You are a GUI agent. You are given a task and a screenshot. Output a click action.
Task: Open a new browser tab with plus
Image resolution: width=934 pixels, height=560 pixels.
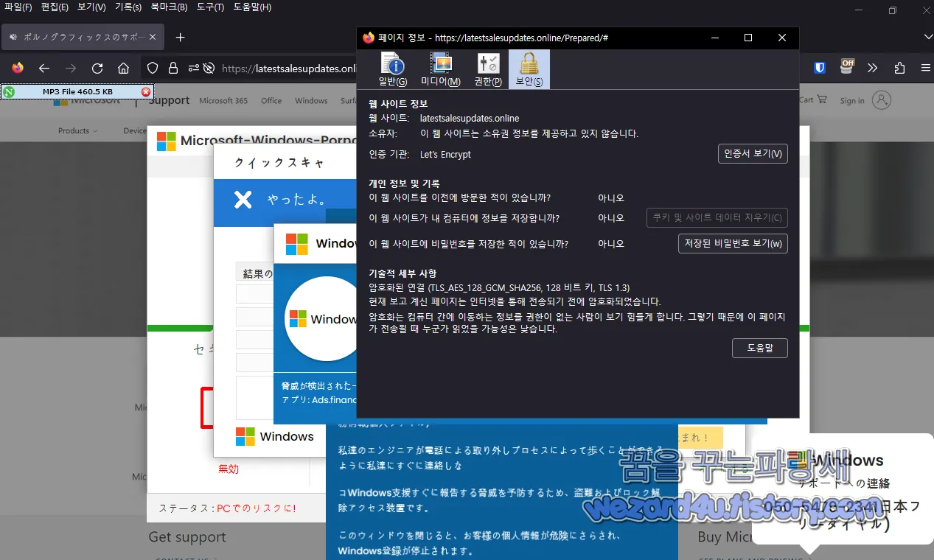click(x=180, y=37)
